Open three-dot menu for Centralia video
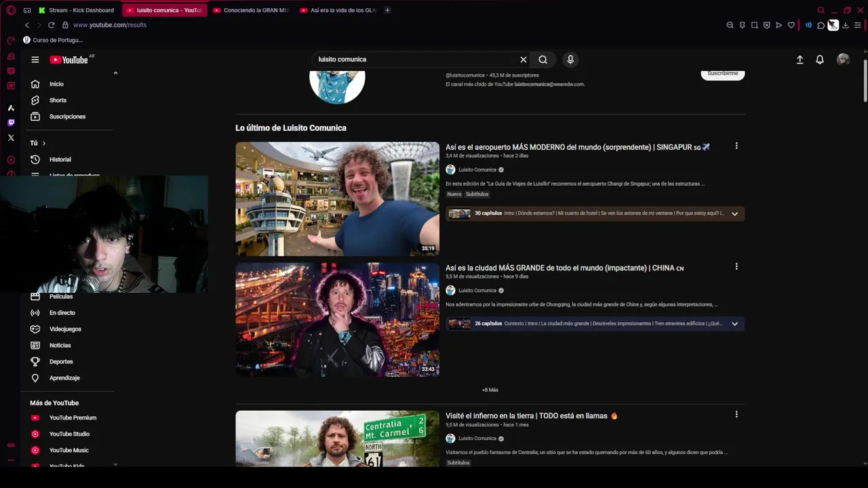Screen dimensions: 868x488 tap(736, 414)
